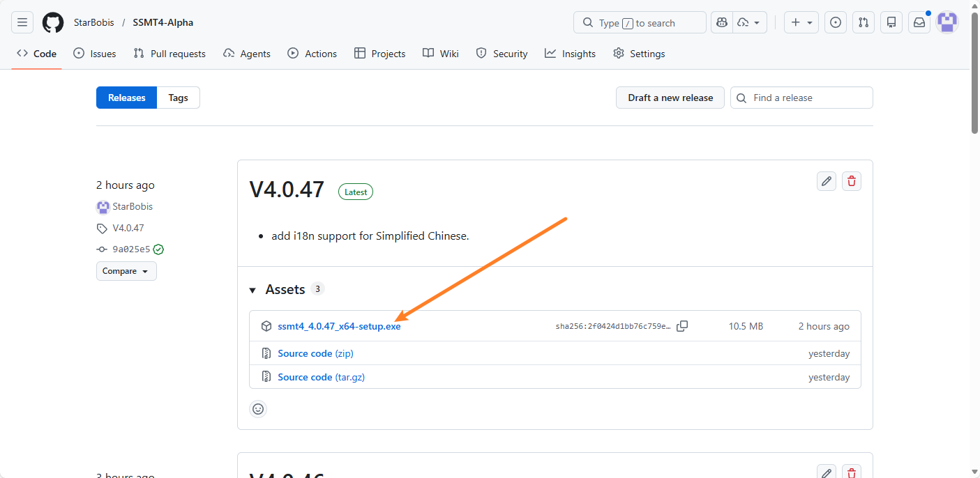
Task: Switch to the Issues tab
Action: click(x=95, y=54)
